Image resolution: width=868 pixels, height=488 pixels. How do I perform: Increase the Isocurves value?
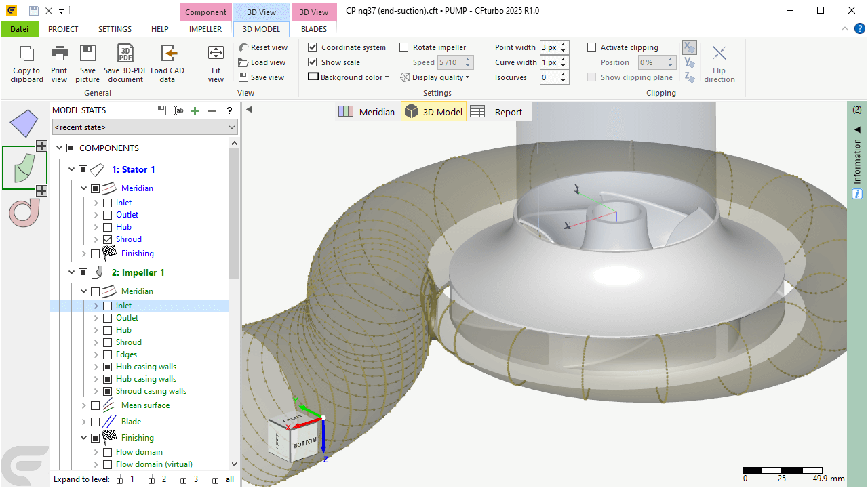(x=564, y=75)
